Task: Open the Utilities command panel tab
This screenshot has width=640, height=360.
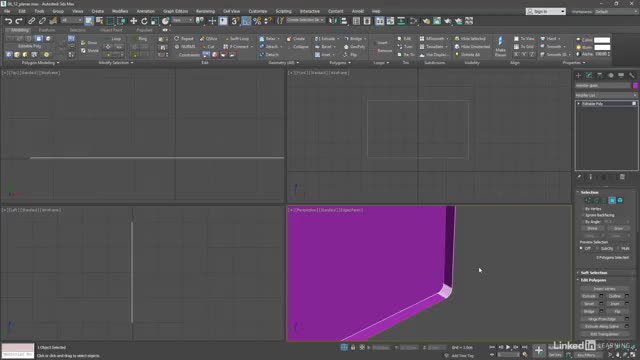Action: 632,75
